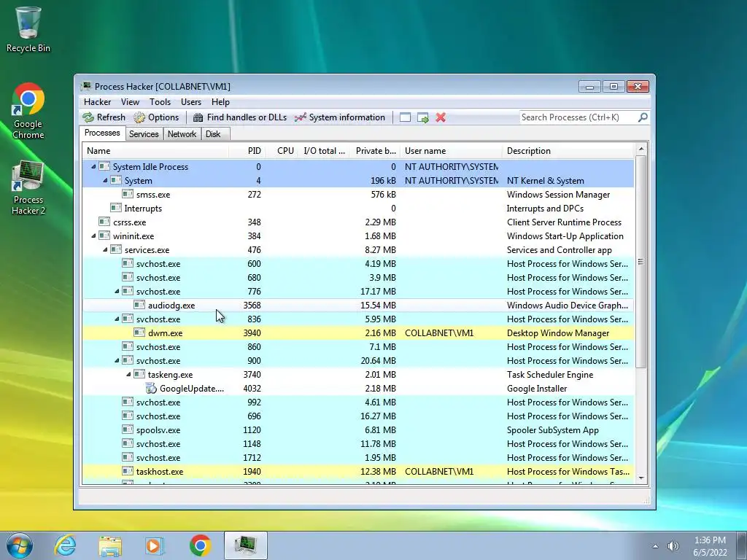Select the spoolsv.exe process row
Screen dimensions: 747x560
click(x=358, y=429)
